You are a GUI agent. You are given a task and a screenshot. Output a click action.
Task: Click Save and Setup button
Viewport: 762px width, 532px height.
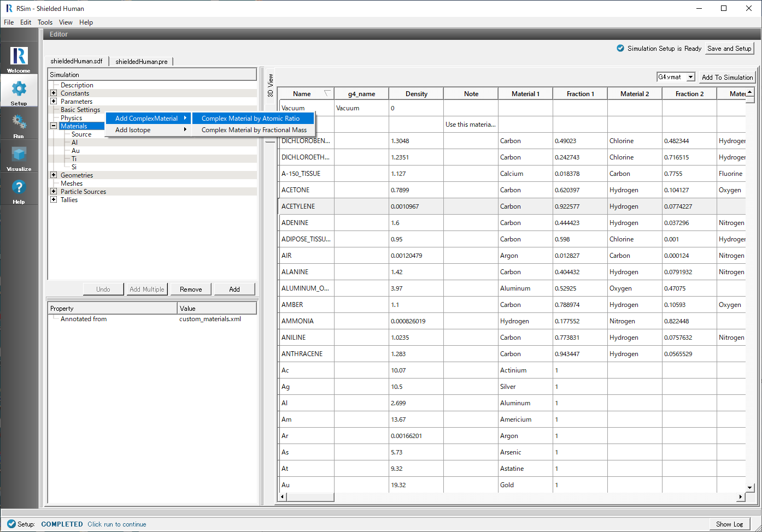[x=729, y=48]
